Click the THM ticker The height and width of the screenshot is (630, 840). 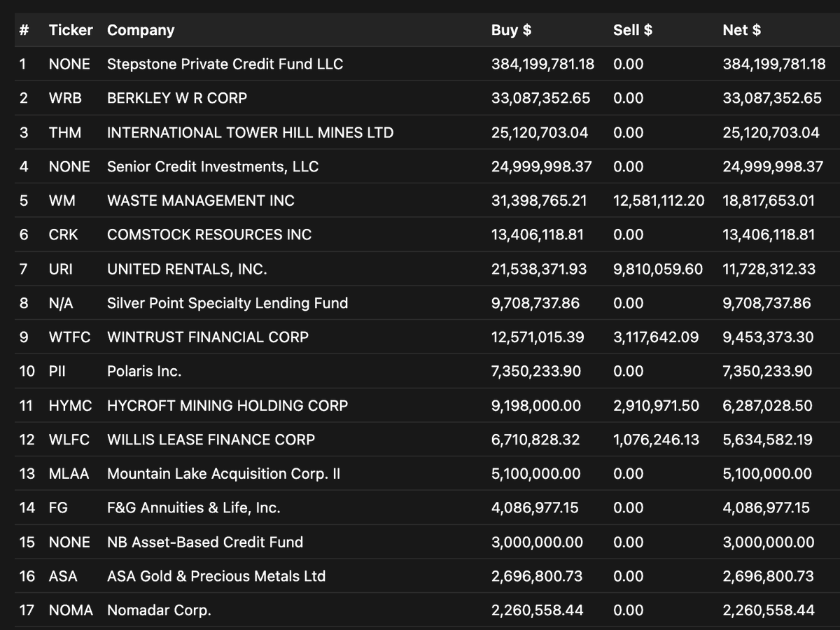coord(65,133)
